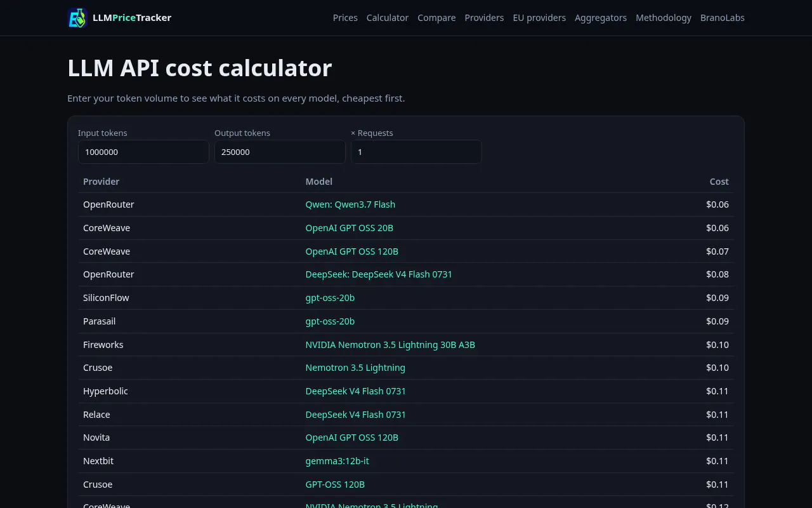The height and width of the screenshot is (508, 812).
Task: Open Novita's OpenAI GPT OSS 120B link
Action: pos(352,438)
